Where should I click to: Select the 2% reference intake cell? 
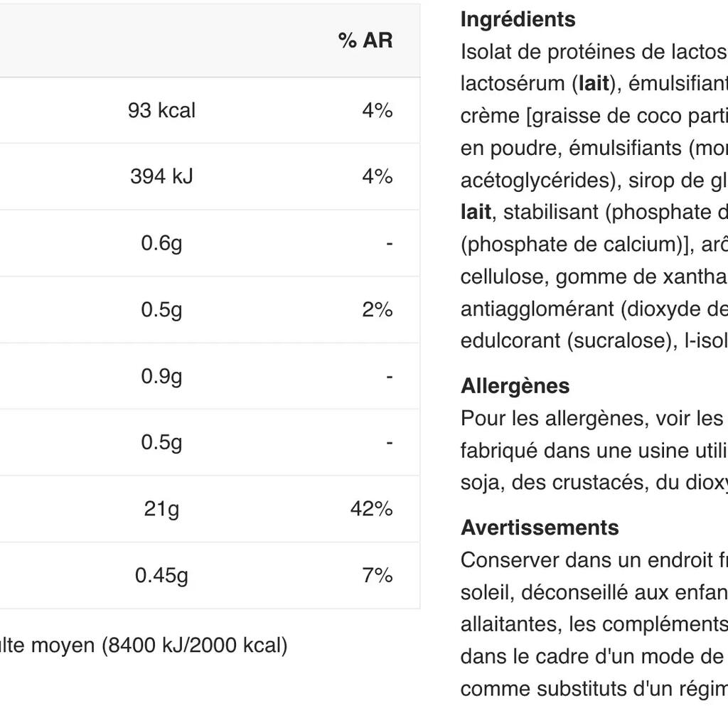click(378, 310)
